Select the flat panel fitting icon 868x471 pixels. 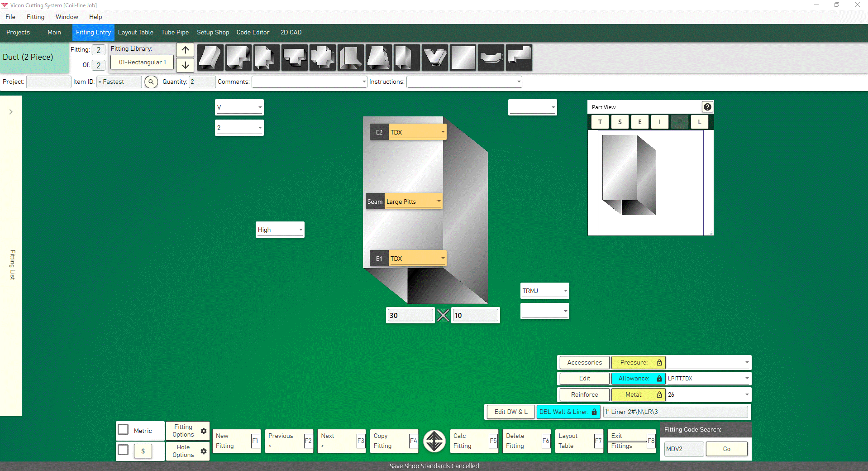(x=463, y=58)
